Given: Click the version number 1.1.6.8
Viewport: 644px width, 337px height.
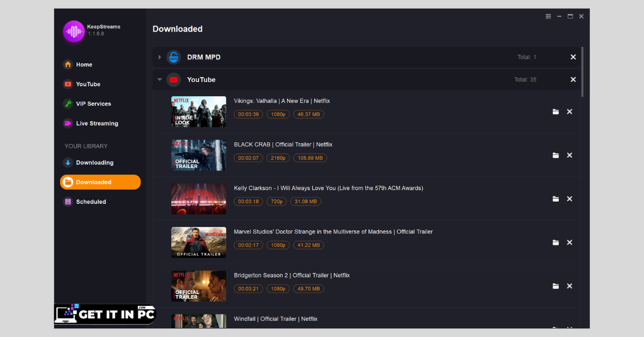Looking at the screenshot, I should pos(96,34).
